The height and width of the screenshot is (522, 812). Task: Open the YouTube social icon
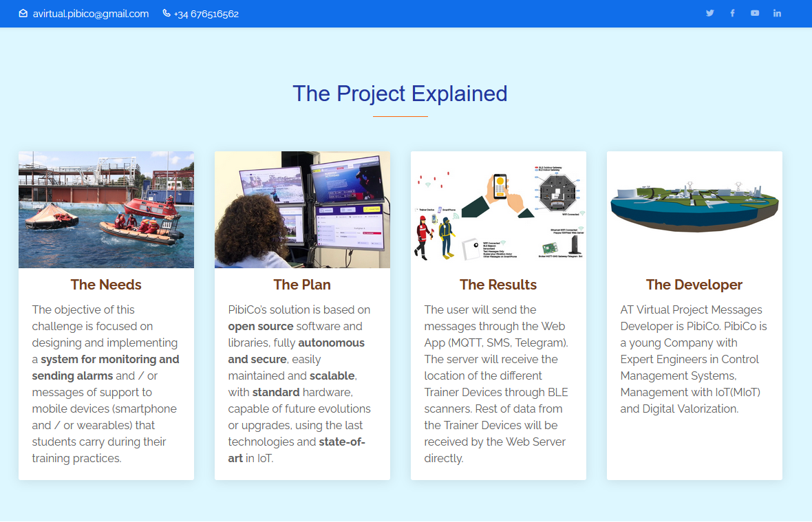tap(754, 14)
